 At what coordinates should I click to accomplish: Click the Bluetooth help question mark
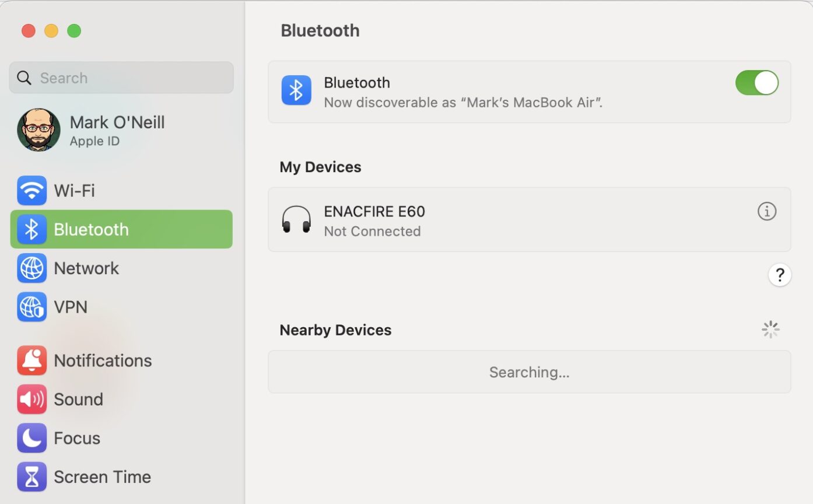coord(780,274)
